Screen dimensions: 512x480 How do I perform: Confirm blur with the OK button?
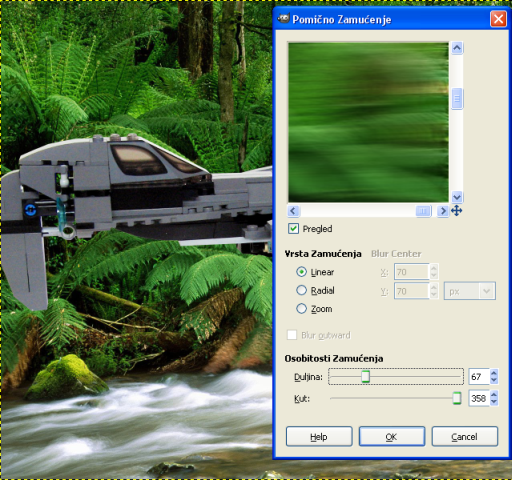[392, 436]
